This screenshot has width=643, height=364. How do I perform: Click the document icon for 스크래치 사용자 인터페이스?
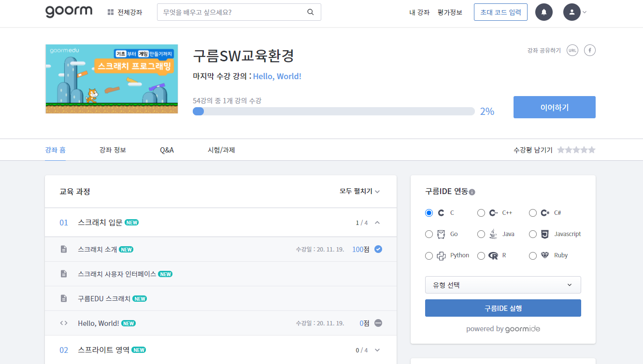tap(64, 274)
